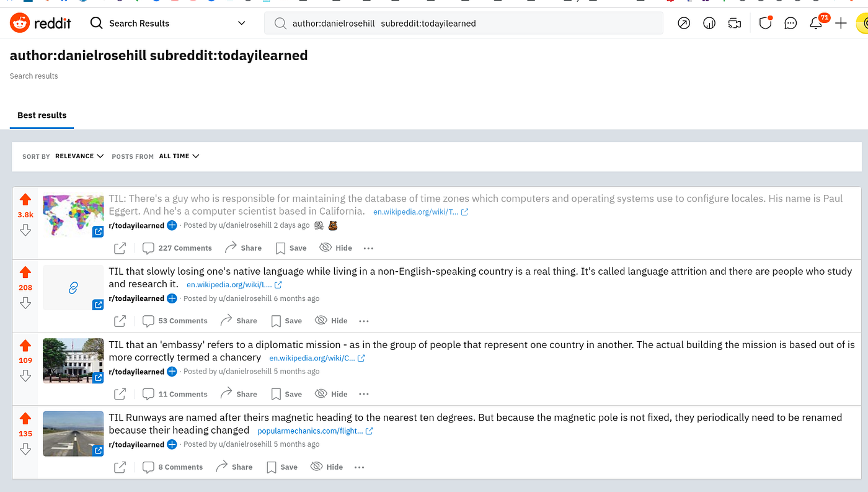Save the runways magnetic heading post
The height and width of the screenshot is (492, 868).
tap(282, 467)
